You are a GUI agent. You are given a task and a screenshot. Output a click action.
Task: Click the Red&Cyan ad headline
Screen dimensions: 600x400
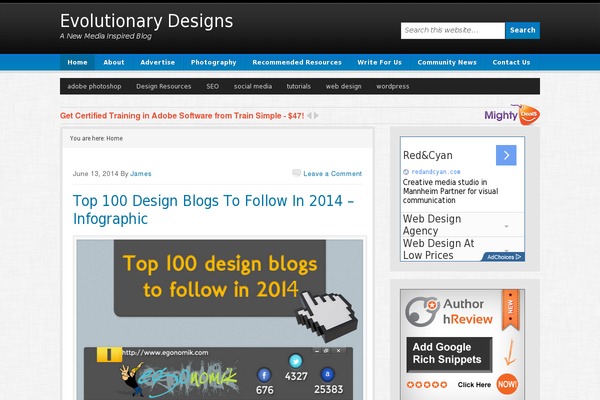click(428, 155)
